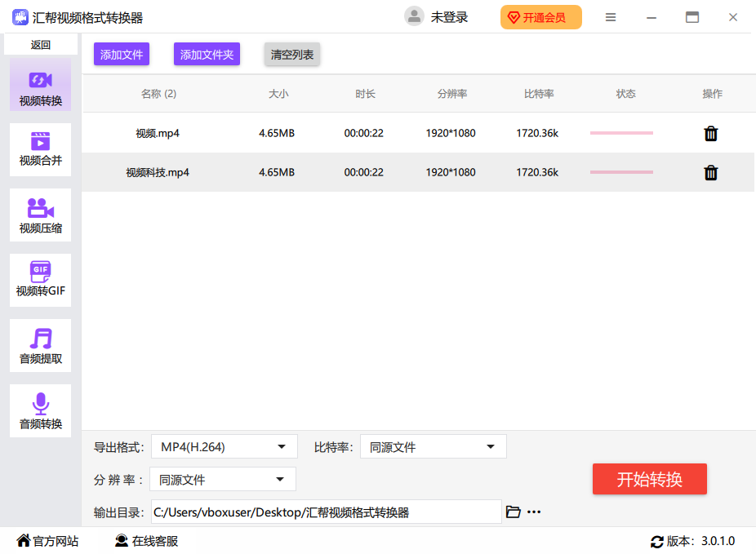Select the 音频提取 audio extraction tool

click(40, 345)
